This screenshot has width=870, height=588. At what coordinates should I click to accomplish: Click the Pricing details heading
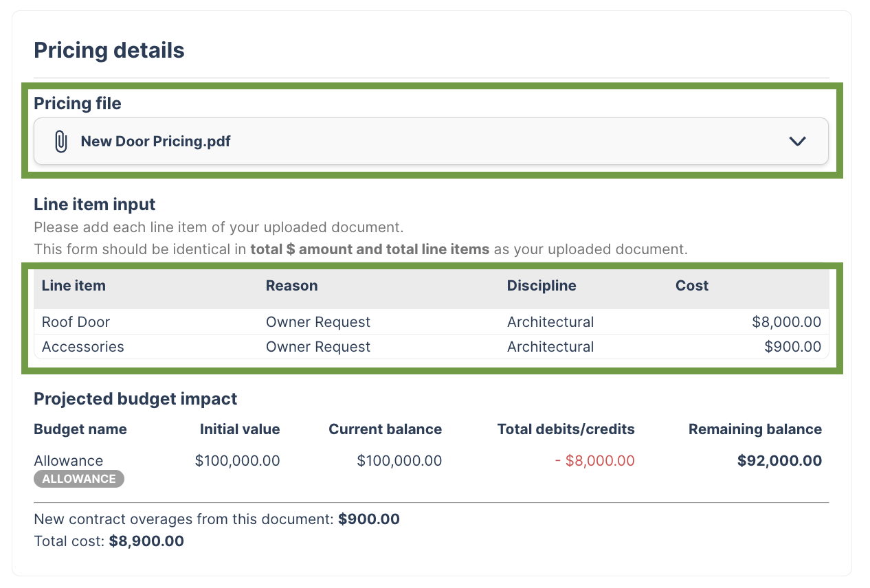pyautogui.click(x=109, y=50)
